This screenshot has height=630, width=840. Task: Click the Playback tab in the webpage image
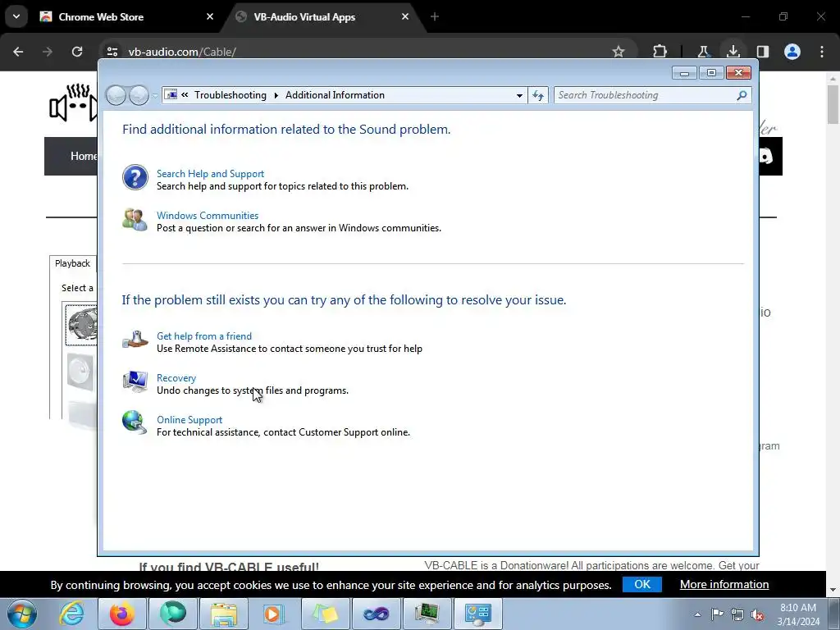(72, 263)
